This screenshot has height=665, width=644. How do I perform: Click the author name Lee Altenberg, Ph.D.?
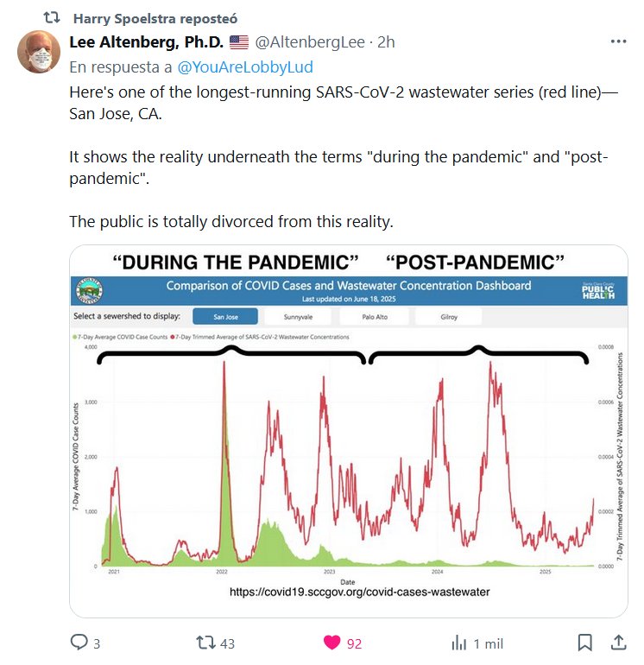pos(147,42)
